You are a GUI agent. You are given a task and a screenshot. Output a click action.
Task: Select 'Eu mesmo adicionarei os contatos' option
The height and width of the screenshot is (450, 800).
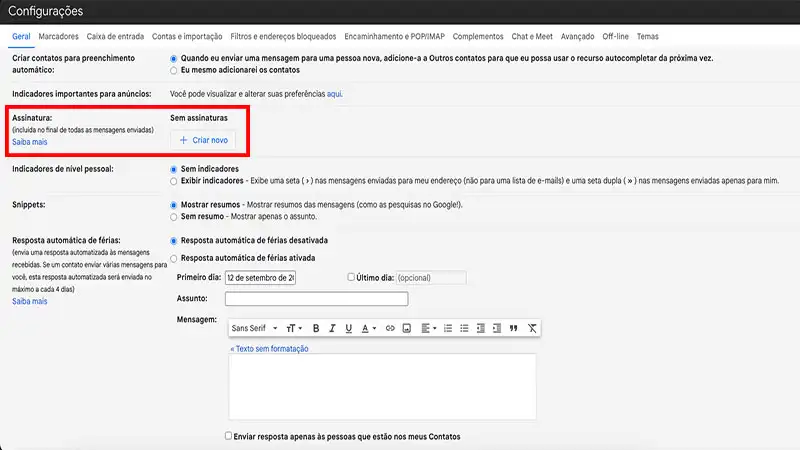(x=174, y=71)
